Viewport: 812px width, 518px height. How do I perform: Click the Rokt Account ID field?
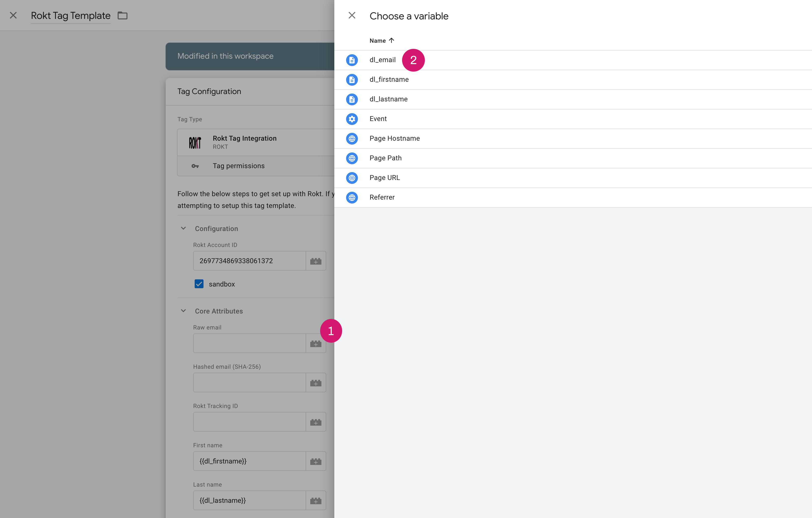pyautogui.click(x=249, y=261)
